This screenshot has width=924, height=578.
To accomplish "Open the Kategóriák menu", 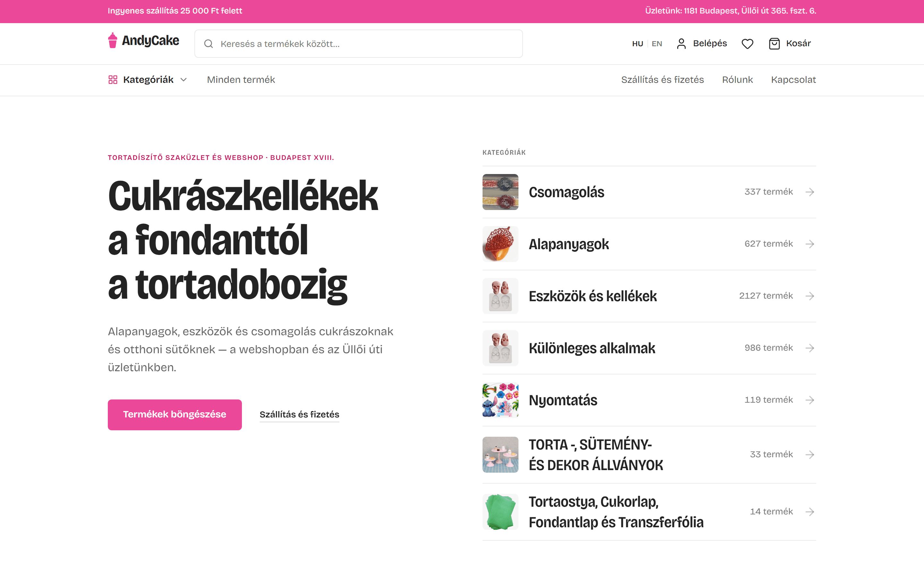I will 148,80.
